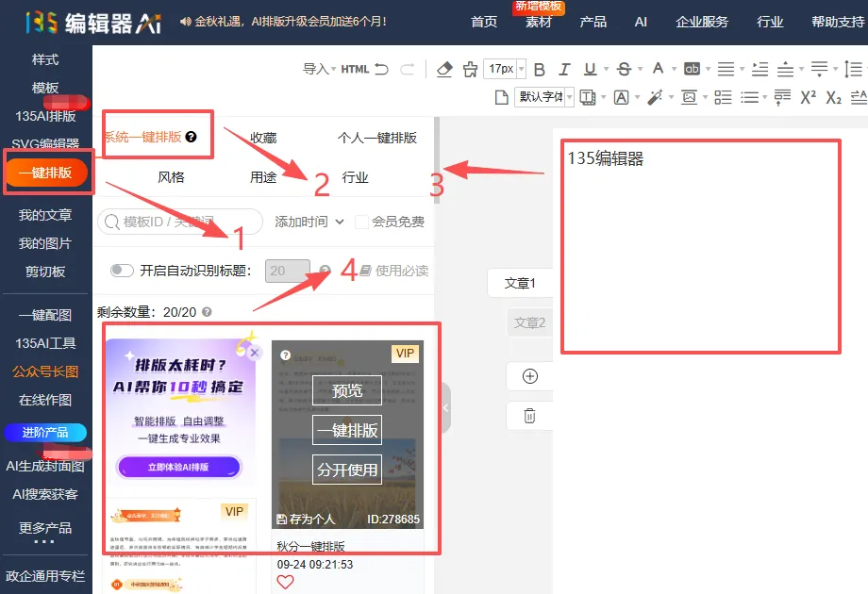Open 我的文章 in the sidebar
868x594 pixels.
[x=45, y=215]
